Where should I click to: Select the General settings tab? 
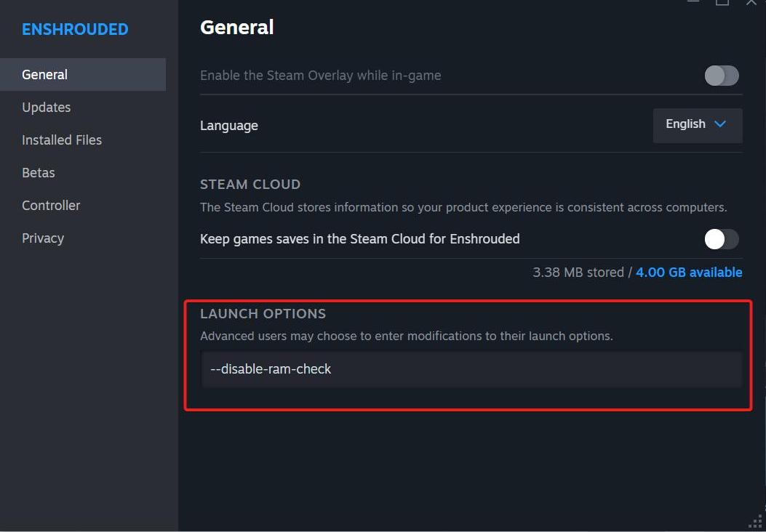[x=83, y=75]
